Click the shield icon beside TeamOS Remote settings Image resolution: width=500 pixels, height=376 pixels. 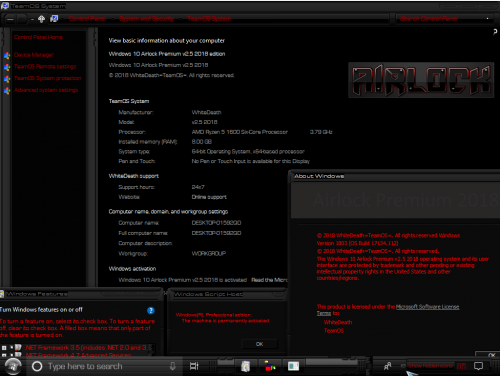click(7, 67)
